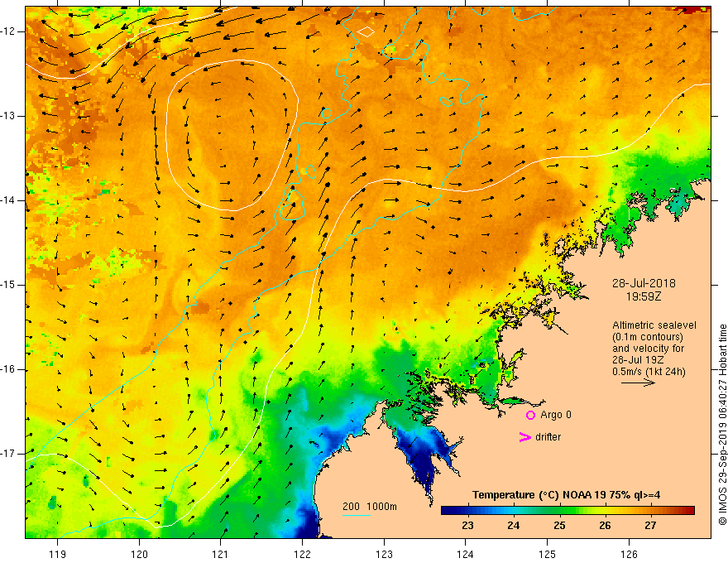728x563 pixels.
Task: Click the '(0.1m contours)' text
Action: coord(648,337)
